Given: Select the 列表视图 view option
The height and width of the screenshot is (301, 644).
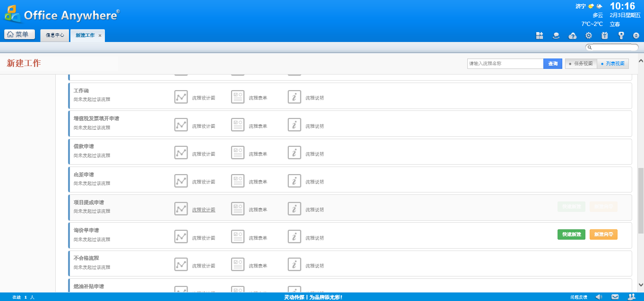Looking at the screenshot, I should point(613,64).
